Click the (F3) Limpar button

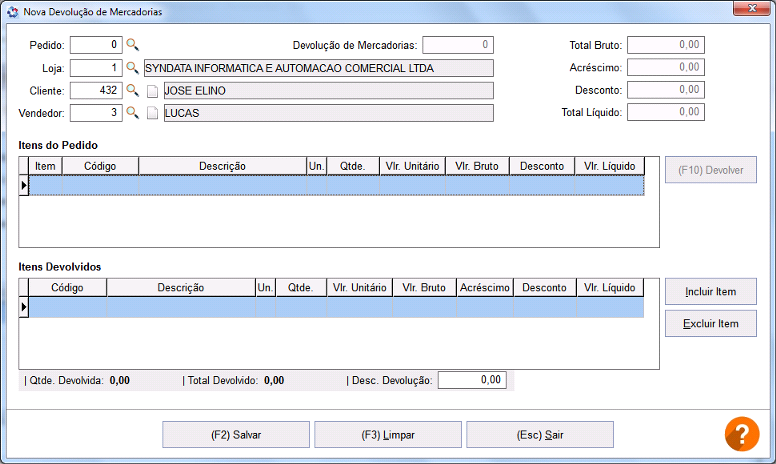click(x=388, y=435)
